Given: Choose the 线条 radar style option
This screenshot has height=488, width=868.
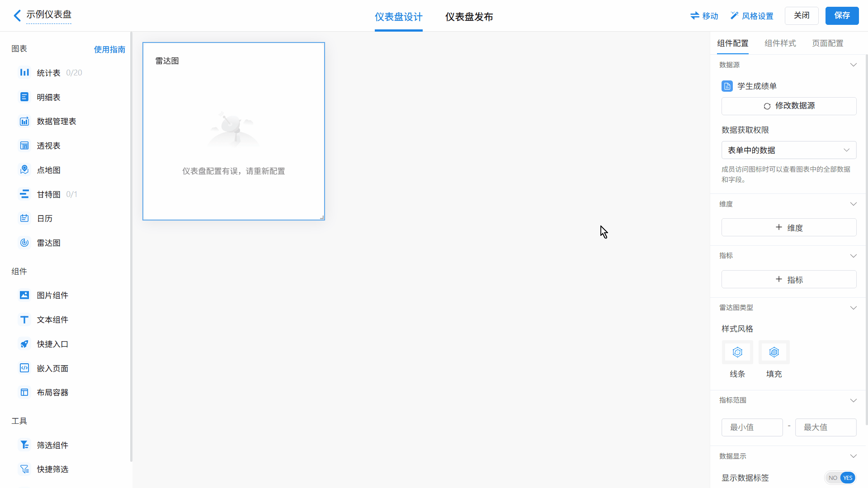Looking at the screenshot, I should pos(737,352).
